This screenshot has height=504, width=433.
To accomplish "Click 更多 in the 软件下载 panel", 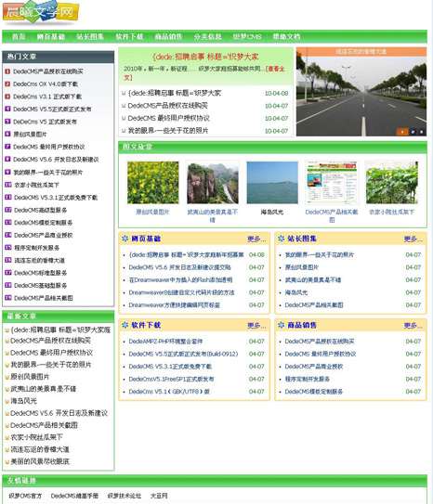I will (x=256, y=326).
